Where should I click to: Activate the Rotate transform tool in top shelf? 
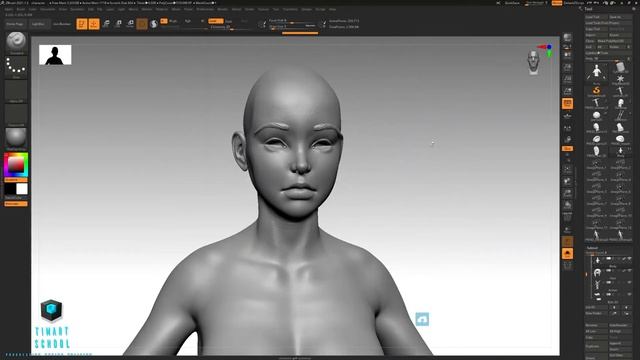click(x=130, y=24)
